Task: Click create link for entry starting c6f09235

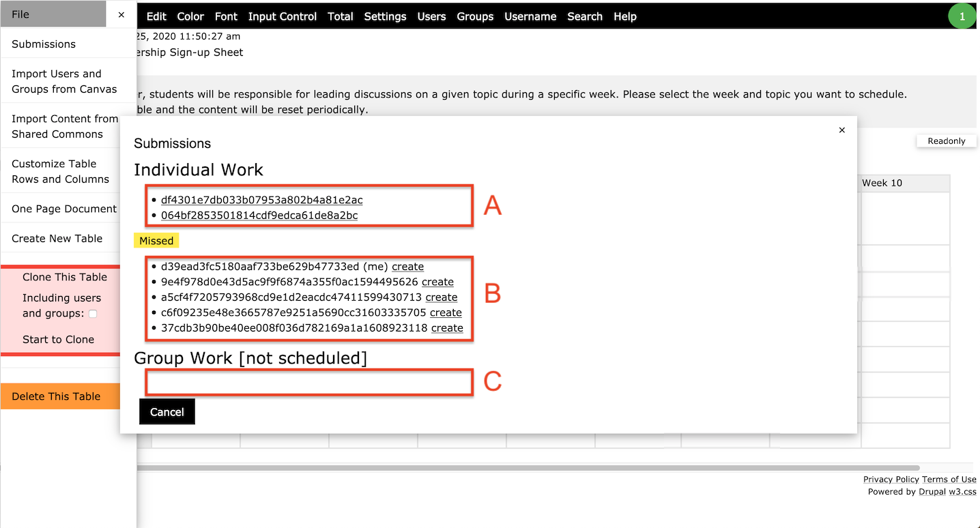Action: coord(446,312)
